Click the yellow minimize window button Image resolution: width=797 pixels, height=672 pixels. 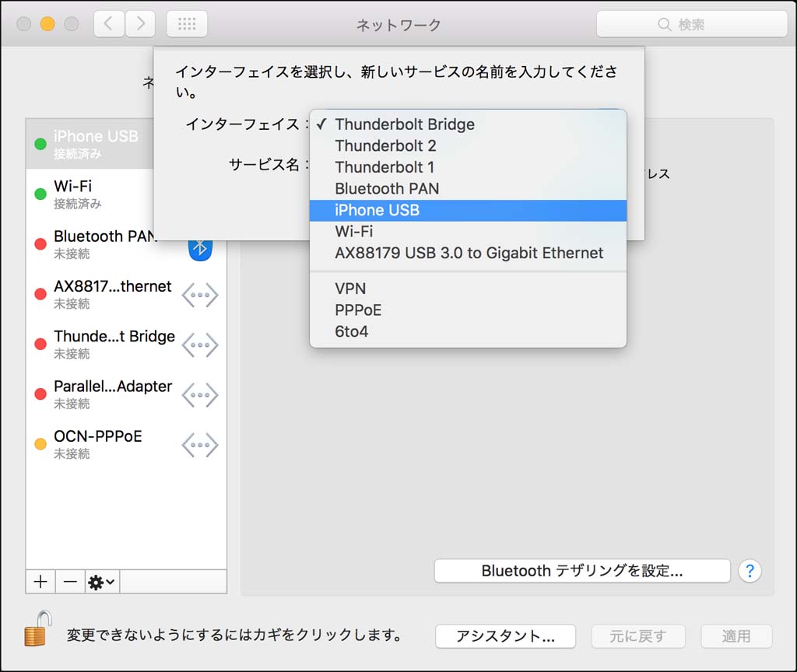[47, 24]
